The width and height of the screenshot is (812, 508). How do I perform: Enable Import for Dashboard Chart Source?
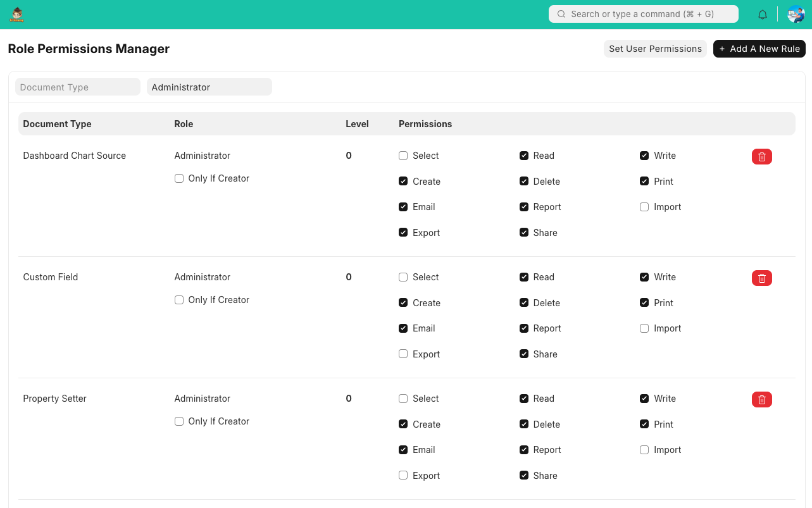[644, 206]
